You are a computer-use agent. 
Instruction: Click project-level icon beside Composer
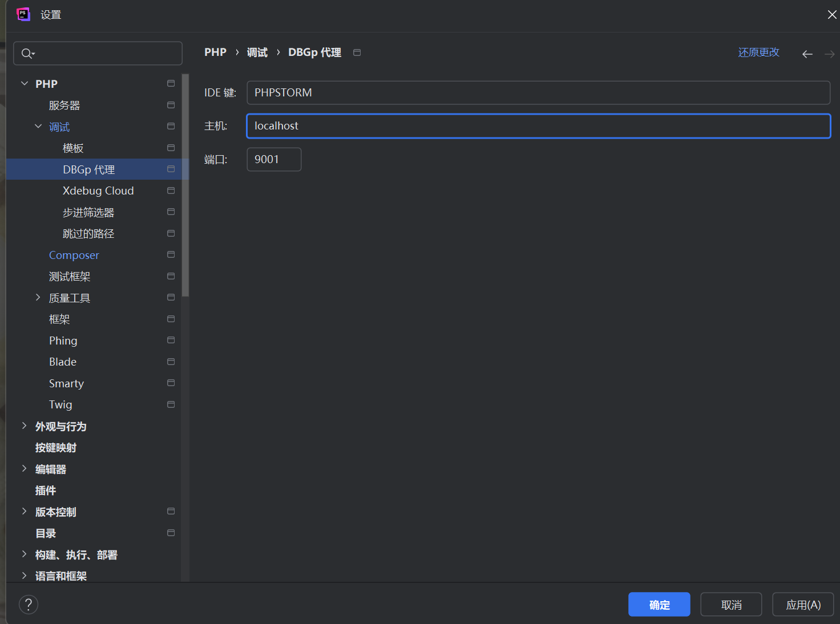tap(171, 255)
